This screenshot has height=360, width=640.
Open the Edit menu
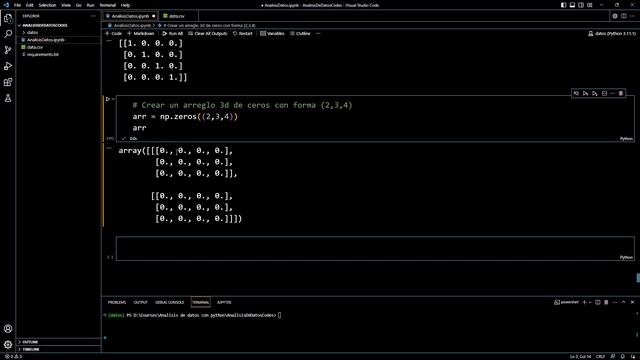tap(29, 5)
